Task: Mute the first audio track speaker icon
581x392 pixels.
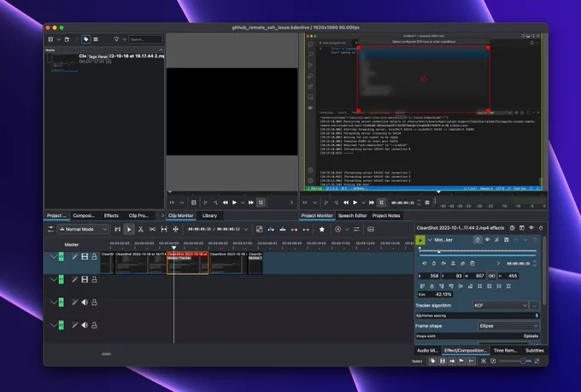Action: click(x=85, y=302)
